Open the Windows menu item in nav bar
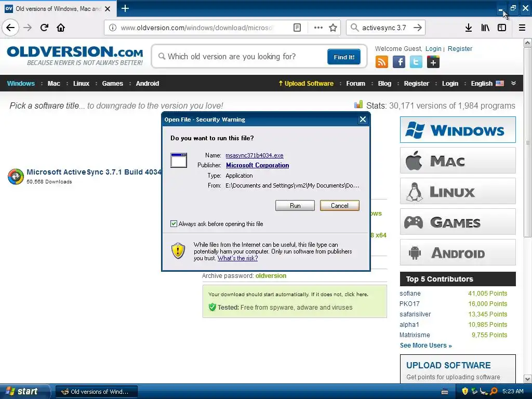This screenshot has width=532, height=399. pos(21,84)
